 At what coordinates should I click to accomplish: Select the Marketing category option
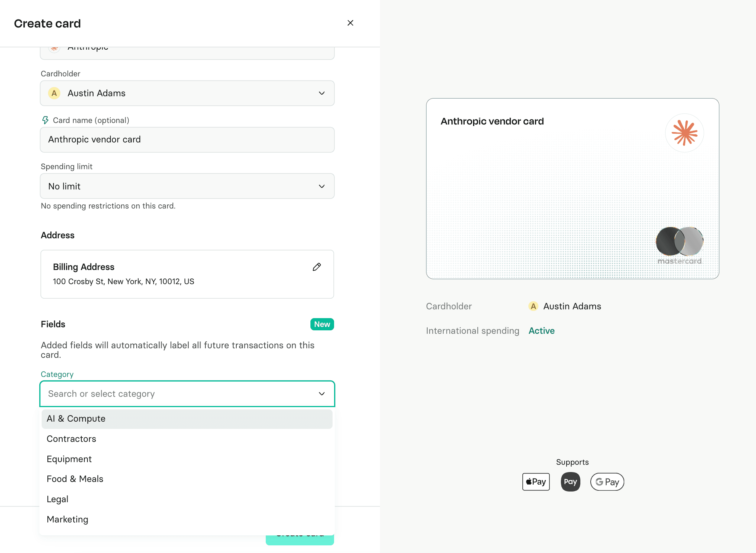tap(187, 519)
